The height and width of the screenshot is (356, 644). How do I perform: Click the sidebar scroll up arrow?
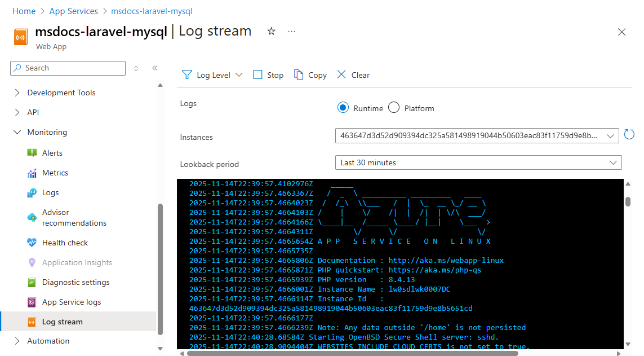pyautogui.click(x=160, y=86)
